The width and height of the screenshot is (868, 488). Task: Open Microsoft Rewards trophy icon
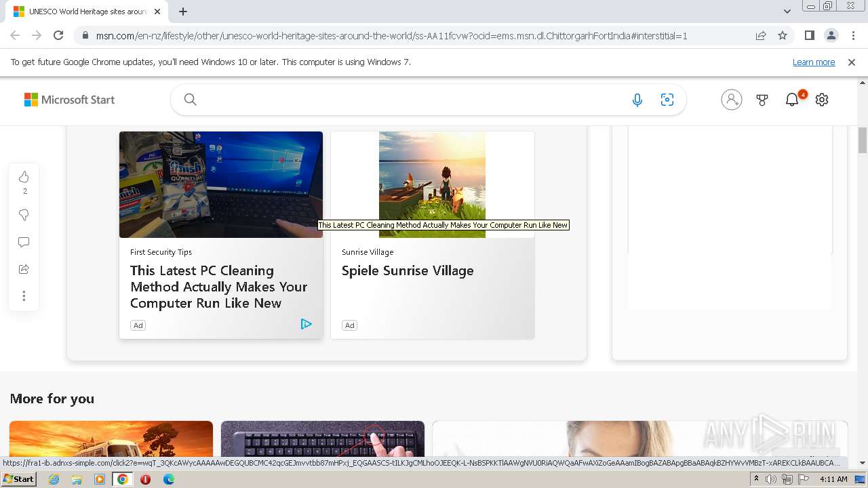coord(762,100)
